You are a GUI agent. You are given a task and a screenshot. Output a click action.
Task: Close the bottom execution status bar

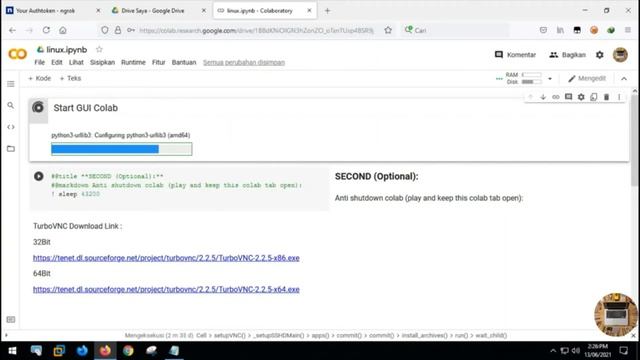pos(633,336)
